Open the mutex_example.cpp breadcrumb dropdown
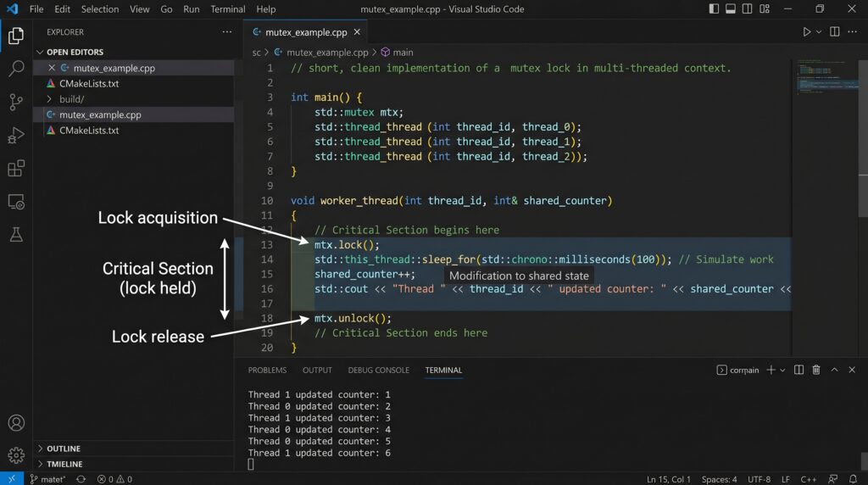 321,52
